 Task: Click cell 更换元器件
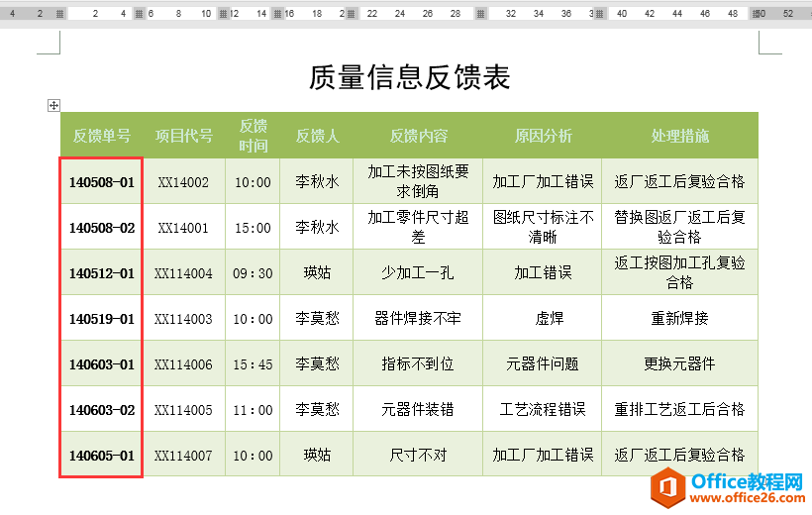pyautogui.click(x=680, y=364)
